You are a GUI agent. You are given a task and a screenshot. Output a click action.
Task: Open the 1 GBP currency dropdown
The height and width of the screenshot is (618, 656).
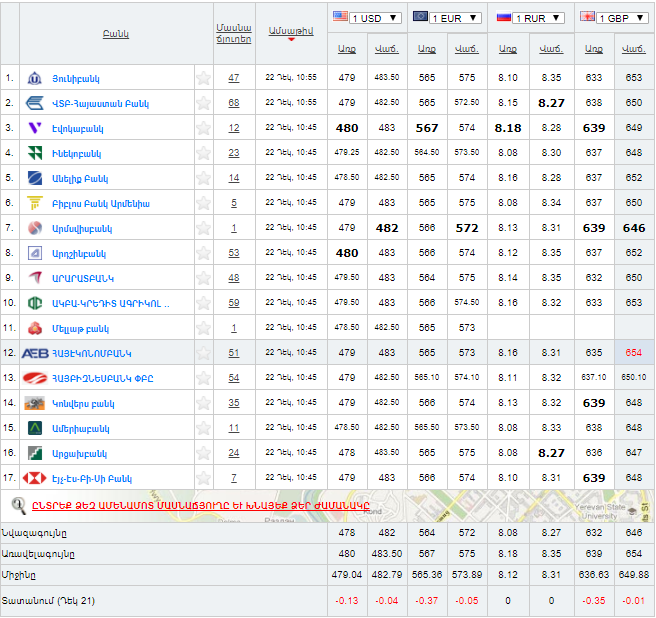(x=623, y=18)
